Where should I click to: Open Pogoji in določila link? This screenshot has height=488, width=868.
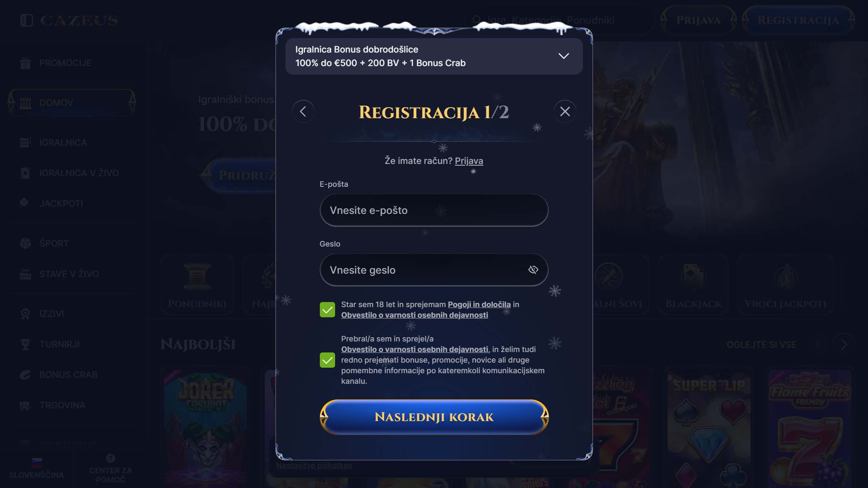tap(479, 304)
